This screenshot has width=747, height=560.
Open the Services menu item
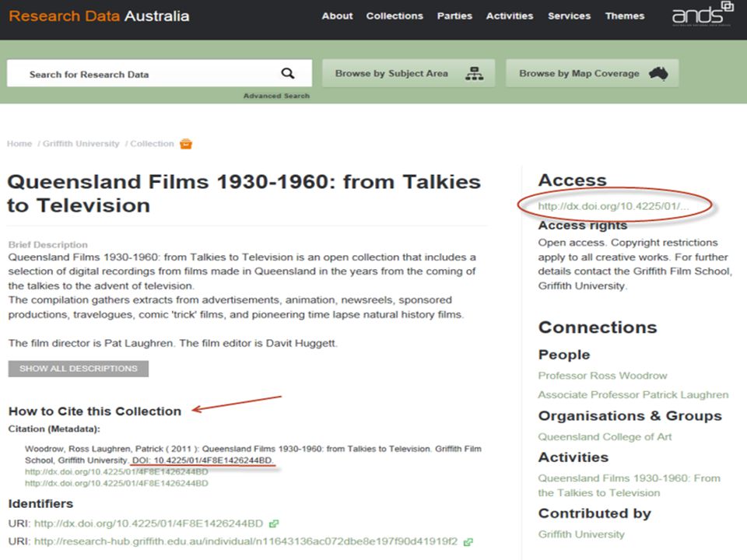(x=569, y=16)
